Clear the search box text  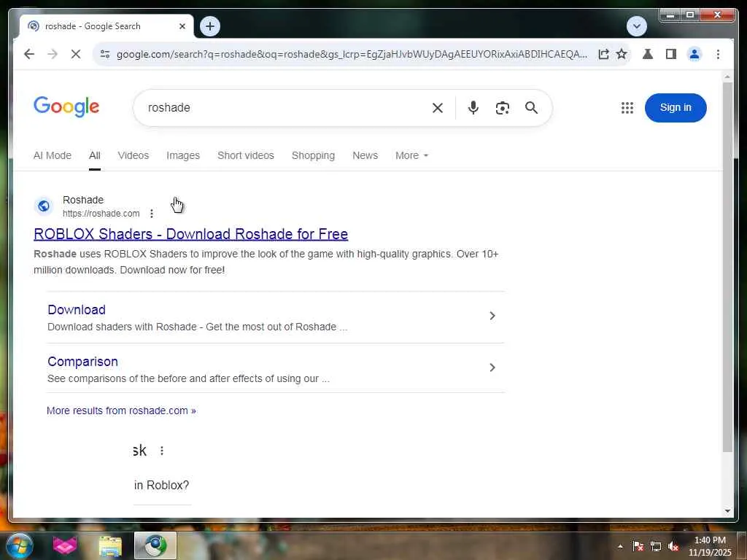click(438, 108)
